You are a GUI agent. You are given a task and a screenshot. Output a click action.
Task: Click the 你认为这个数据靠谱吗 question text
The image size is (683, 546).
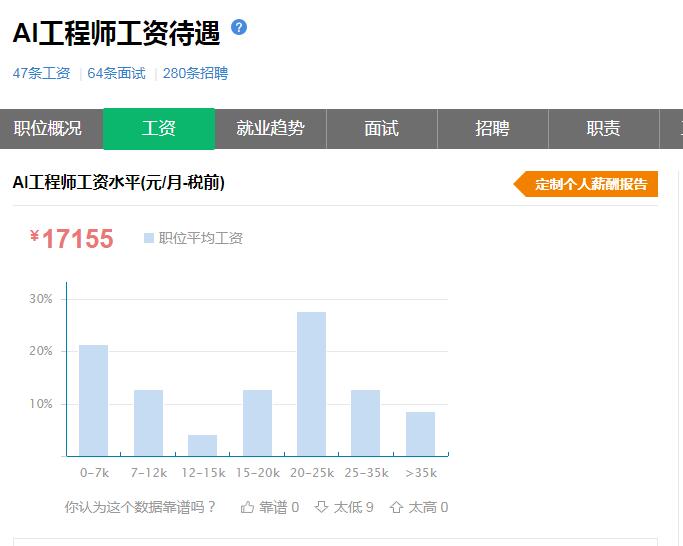tap(140, 507)
